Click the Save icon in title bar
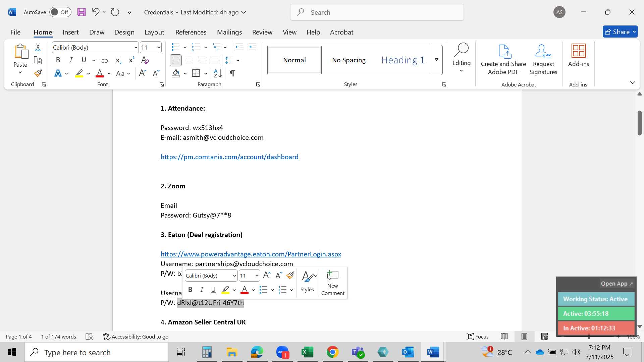The height and width of the screenshot is (362, 644). pos(82,12)
